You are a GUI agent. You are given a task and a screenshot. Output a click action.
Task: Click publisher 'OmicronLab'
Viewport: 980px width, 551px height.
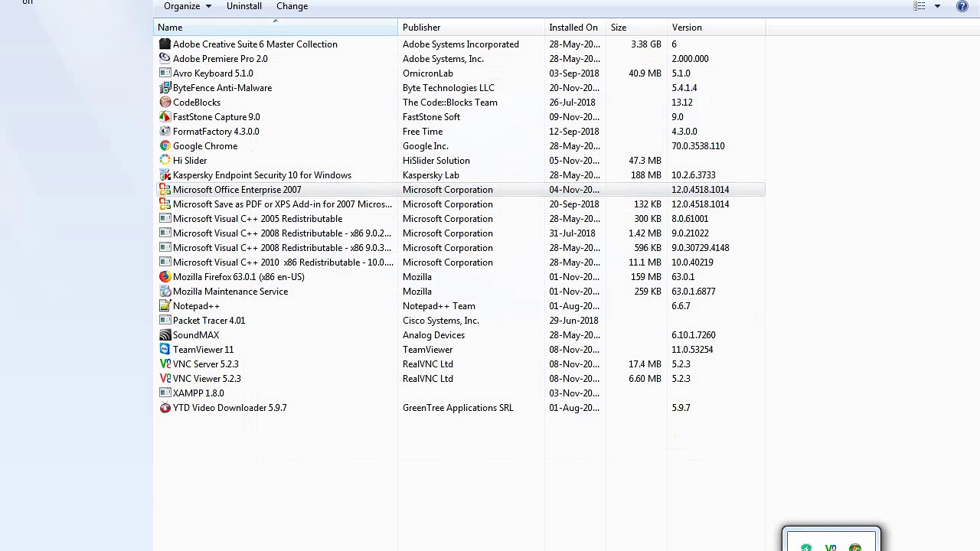point(428,73)
